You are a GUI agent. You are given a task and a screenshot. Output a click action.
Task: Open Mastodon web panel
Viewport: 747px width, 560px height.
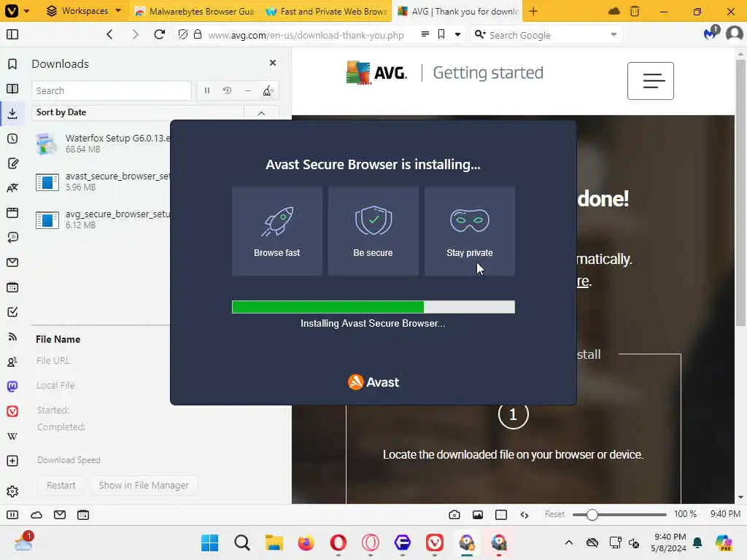(12, 386)
